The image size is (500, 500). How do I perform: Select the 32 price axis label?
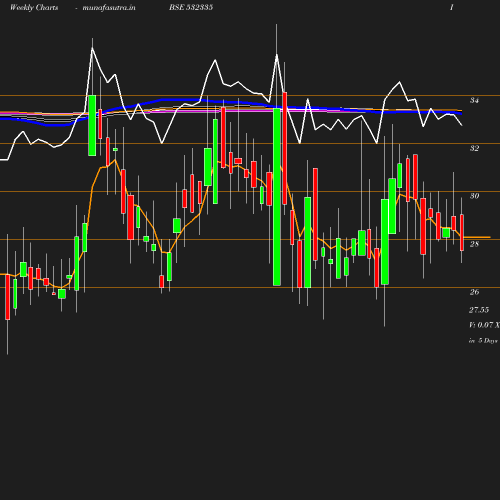coord(474,148)
